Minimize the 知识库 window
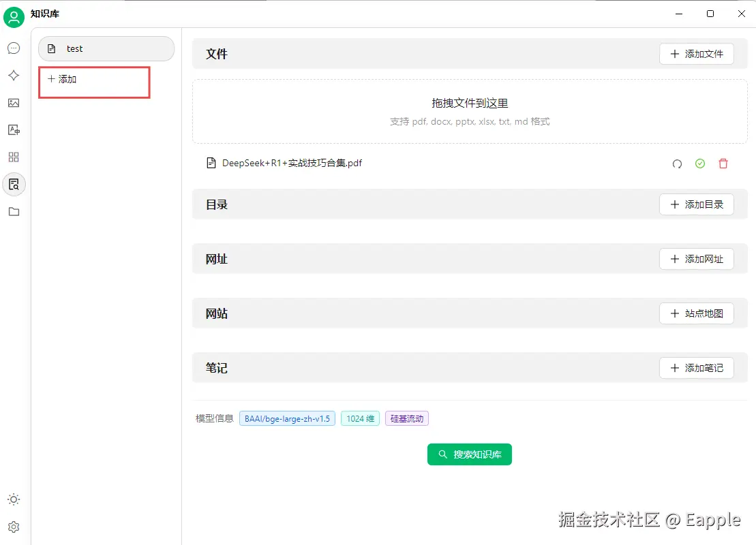This screenshot has width=756, height=545. point(679,14)
